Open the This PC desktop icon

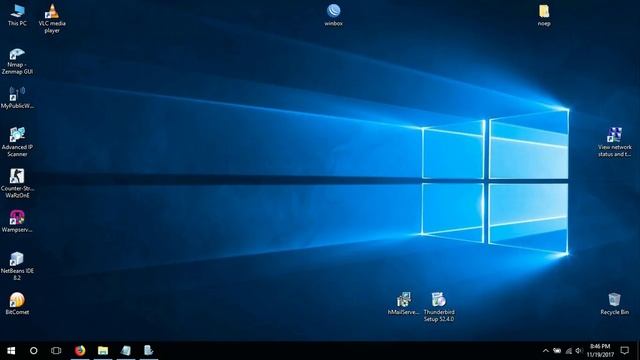point(17,16)
